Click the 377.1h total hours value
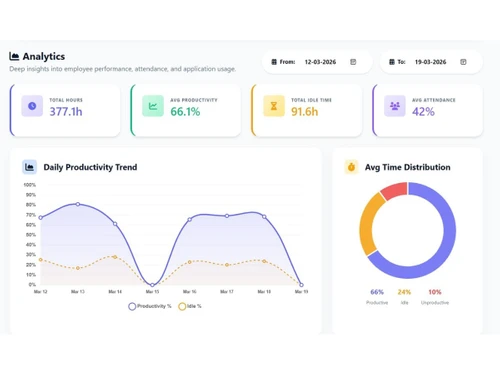500x375 pixels. [x=66, y=112]
